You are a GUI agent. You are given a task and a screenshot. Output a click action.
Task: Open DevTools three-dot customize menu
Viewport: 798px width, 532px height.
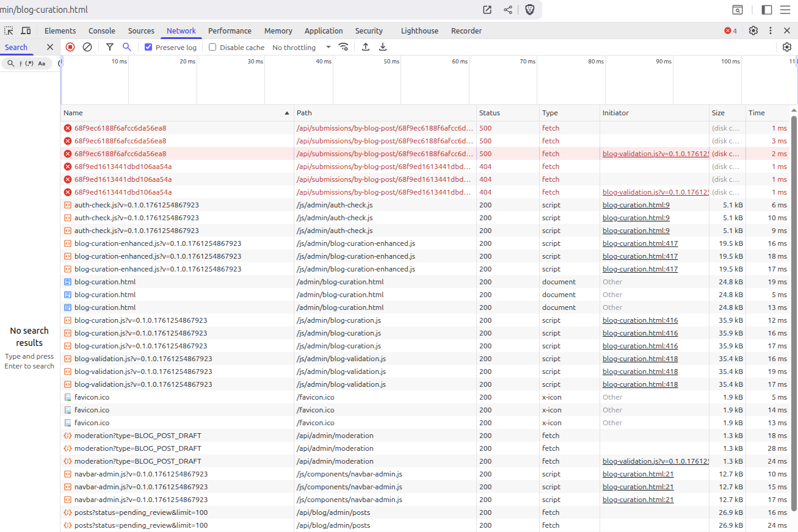point(771,31)
